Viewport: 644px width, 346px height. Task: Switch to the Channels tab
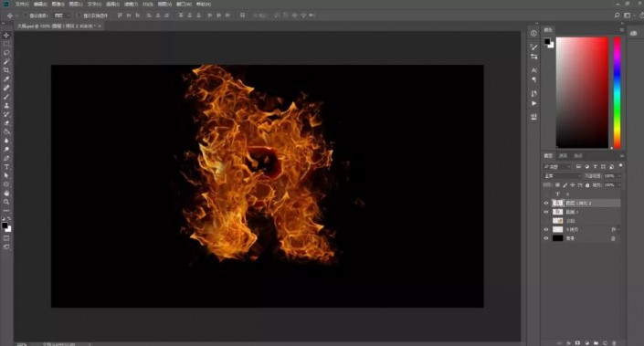pyautogui.click(x=563, y=156)
